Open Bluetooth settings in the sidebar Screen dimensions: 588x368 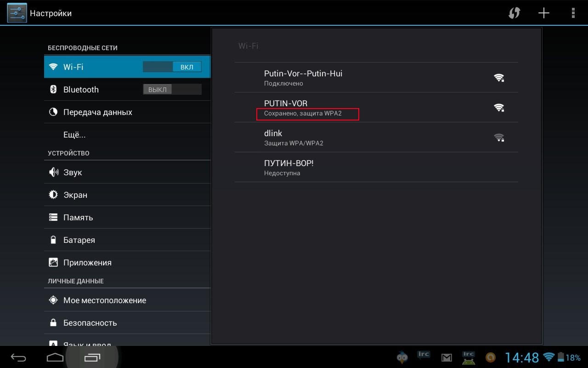coord(127,89)
